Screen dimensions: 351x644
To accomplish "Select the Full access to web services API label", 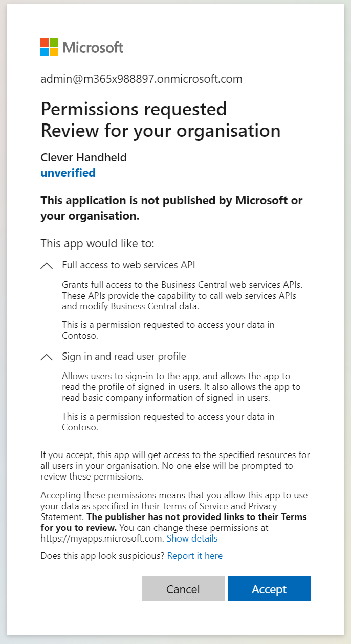I will [128, 265].
